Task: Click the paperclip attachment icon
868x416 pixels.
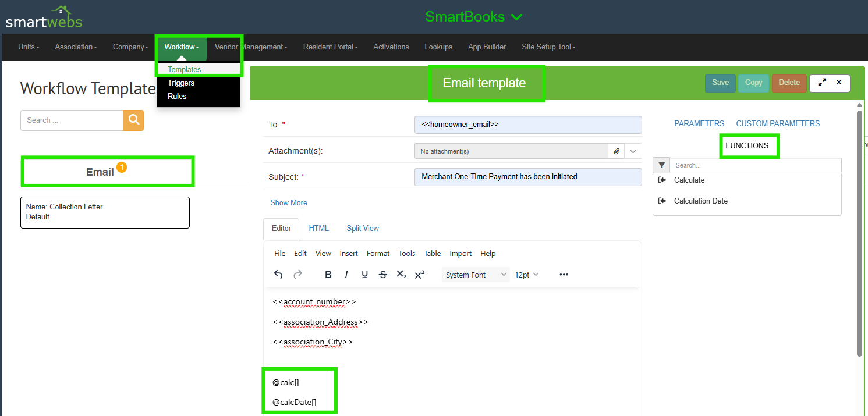Action: (616, 151)
